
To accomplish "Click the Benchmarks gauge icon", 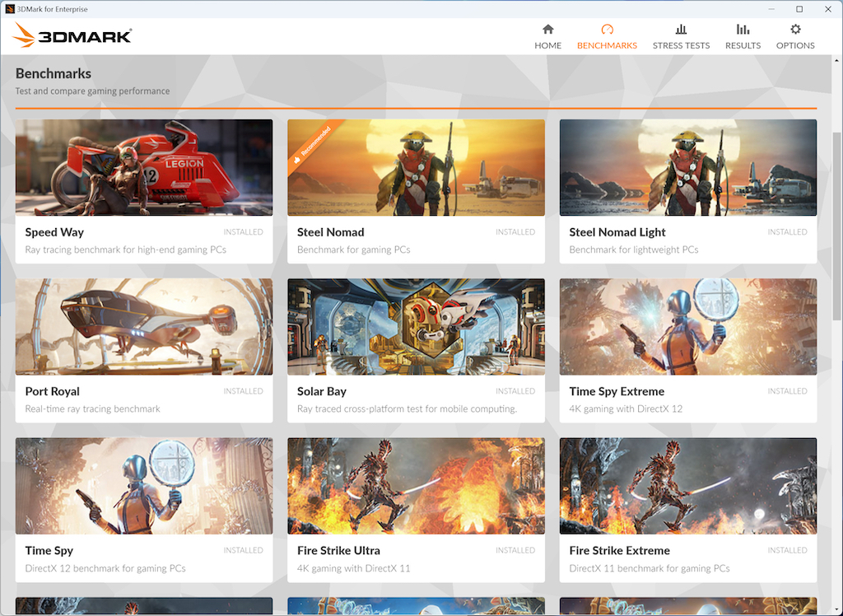I will point(607,29).
